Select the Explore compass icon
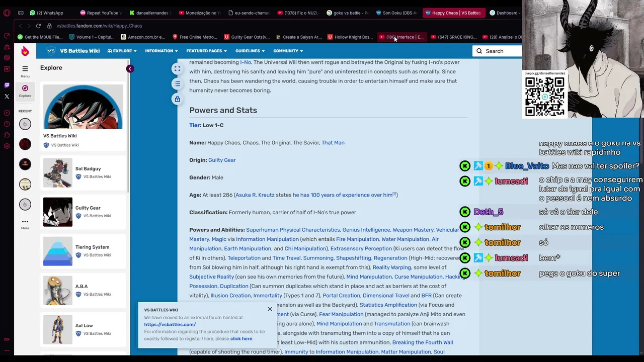This screenshot has width=644, height=362. (x=25, y=88)
